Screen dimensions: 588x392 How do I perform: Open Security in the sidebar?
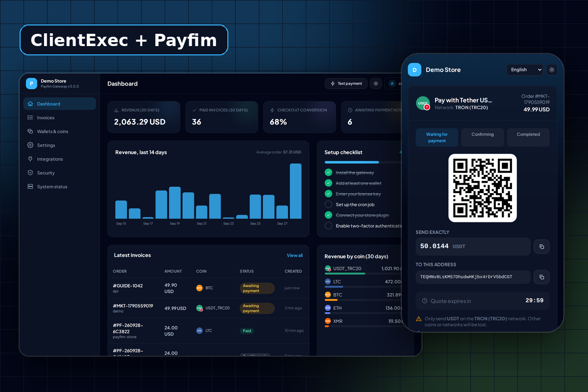[59, 172]
